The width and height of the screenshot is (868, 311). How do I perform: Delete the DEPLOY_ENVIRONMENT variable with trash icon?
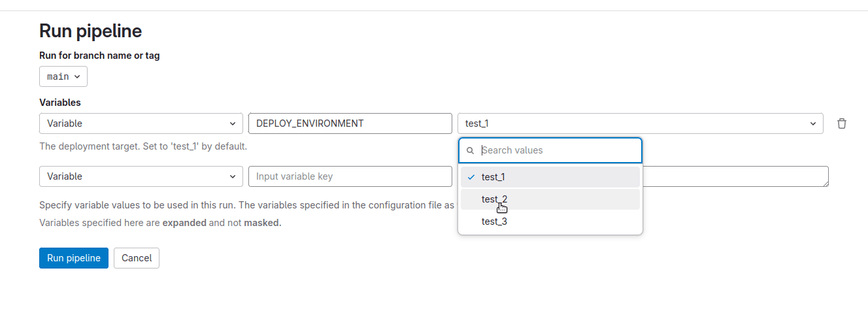tap(842, 123)
